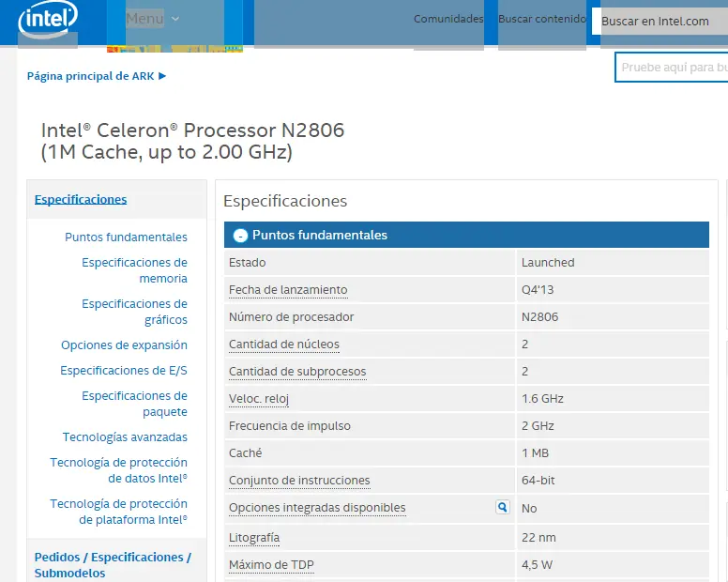Image resolution: width=728 pixels, height=582 pixels.
Task: Click the N2806 processor number value
Action: pyautogui.click(x=539, y=316)
